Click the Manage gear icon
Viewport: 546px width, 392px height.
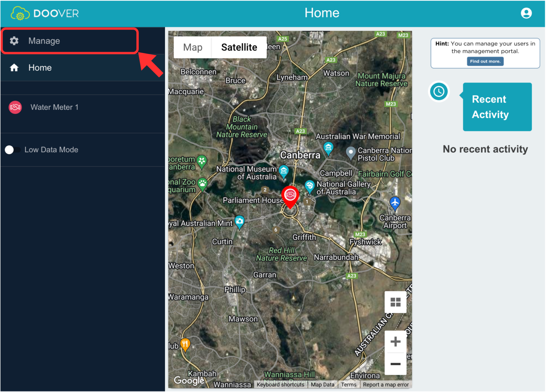(x=14, y=41)
